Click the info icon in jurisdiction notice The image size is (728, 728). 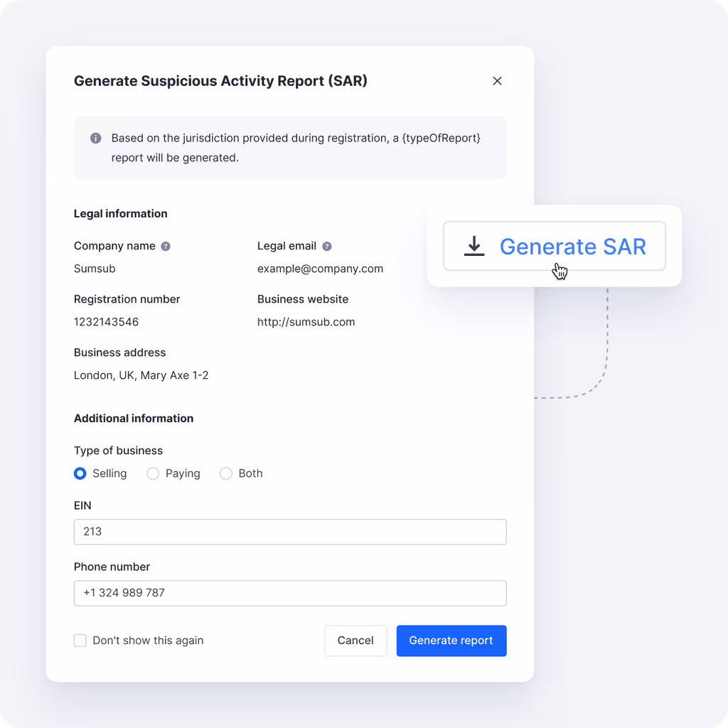pyautogui.click(x=95, y=138)
